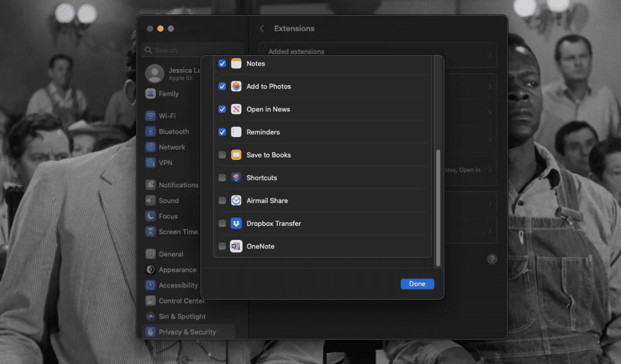Screen dimensions: 621x364
Task: Uncheck the Add to Photos checkbox
Action: tap(222, 86)
